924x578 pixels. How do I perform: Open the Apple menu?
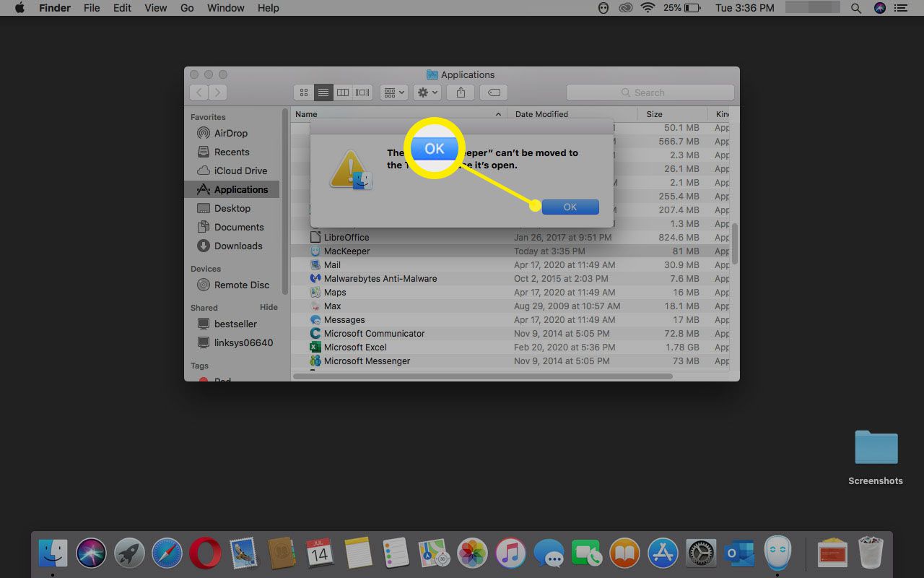(19, 8)
